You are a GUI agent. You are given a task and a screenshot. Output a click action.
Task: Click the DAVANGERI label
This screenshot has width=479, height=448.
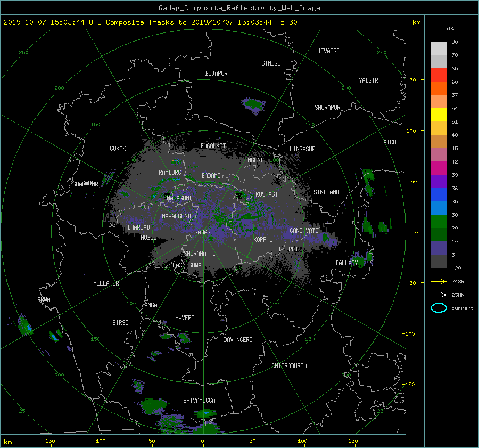click(238, 340)
